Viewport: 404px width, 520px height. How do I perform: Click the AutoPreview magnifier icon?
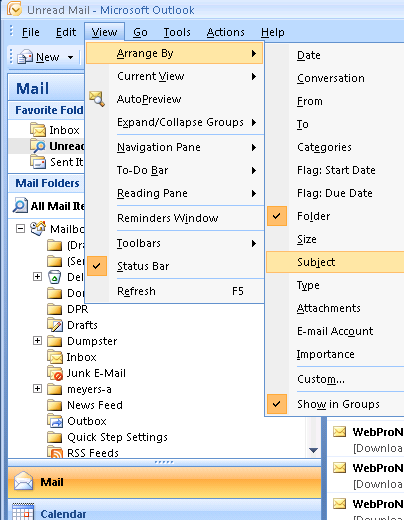coord(97,99)
